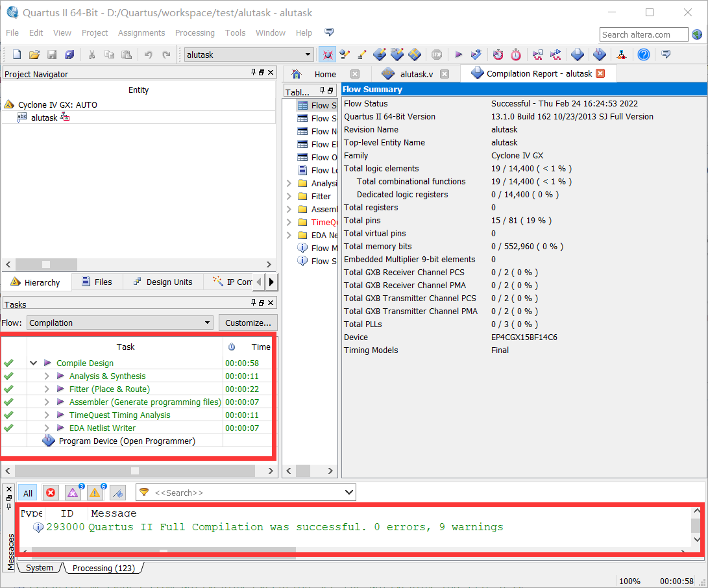Click the New file toolbar icon
Image resolution: width=708 pixels, height=588 pixels.
17,55
